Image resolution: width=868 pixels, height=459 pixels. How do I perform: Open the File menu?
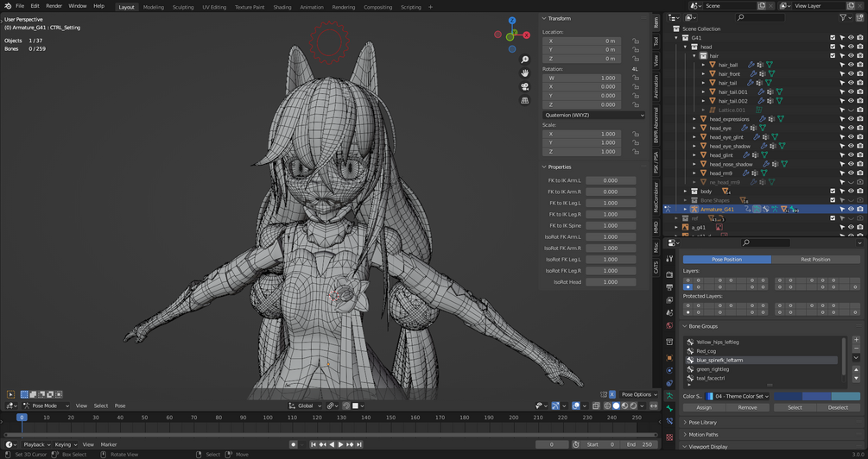coord(20,6)
